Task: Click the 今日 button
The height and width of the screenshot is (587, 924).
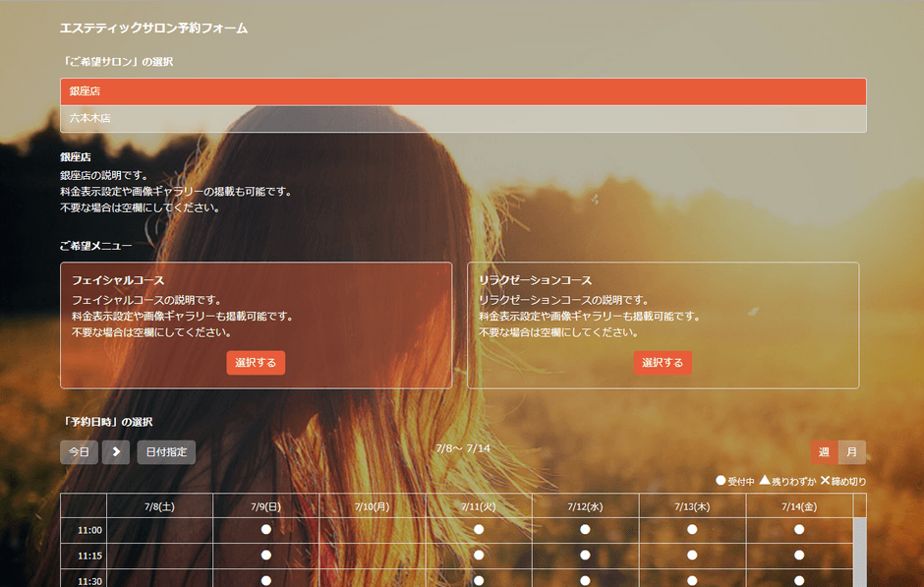Action: [x=79, y=452]
